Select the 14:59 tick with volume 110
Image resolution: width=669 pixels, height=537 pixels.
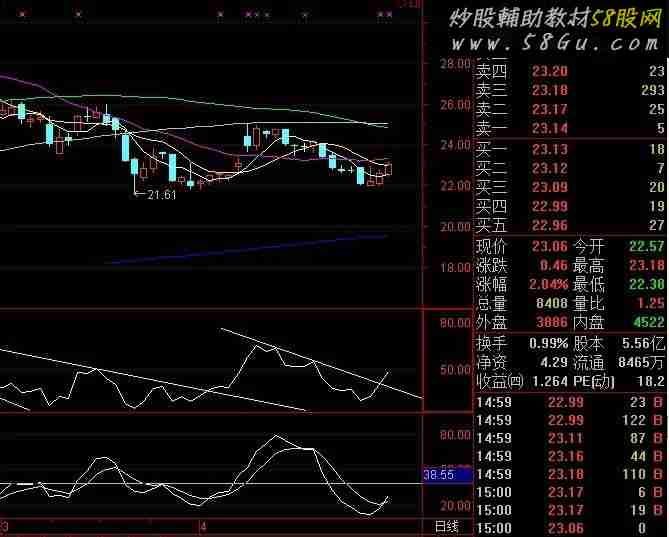[x=570, y=474]
